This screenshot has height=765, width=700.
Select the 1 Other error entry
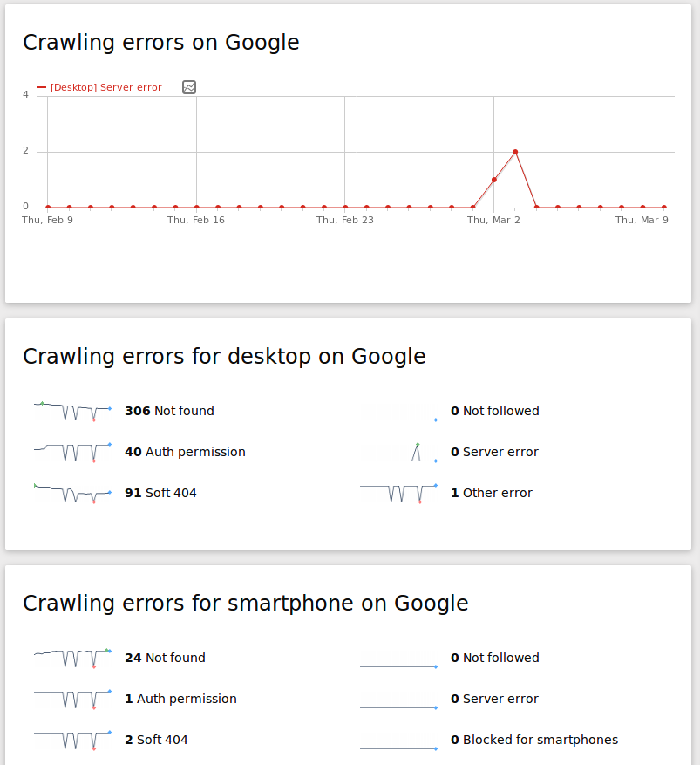(491, 493)
